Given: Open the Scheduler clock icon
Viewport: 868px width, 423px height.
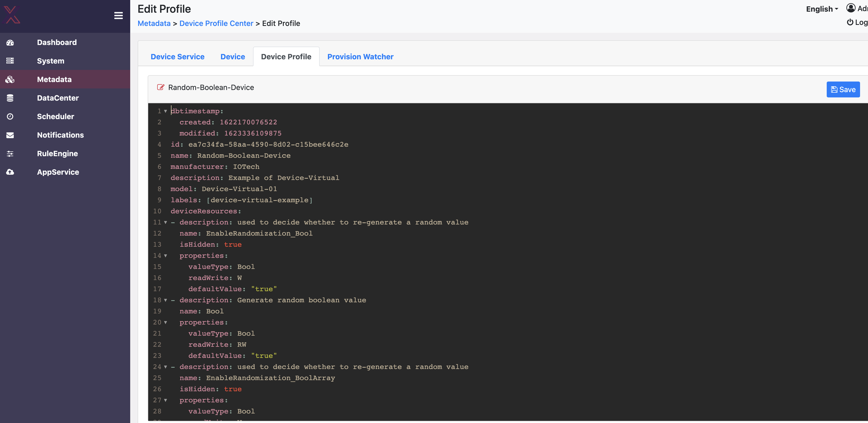Looking at the screenshot, I should (x=10, y=116).
